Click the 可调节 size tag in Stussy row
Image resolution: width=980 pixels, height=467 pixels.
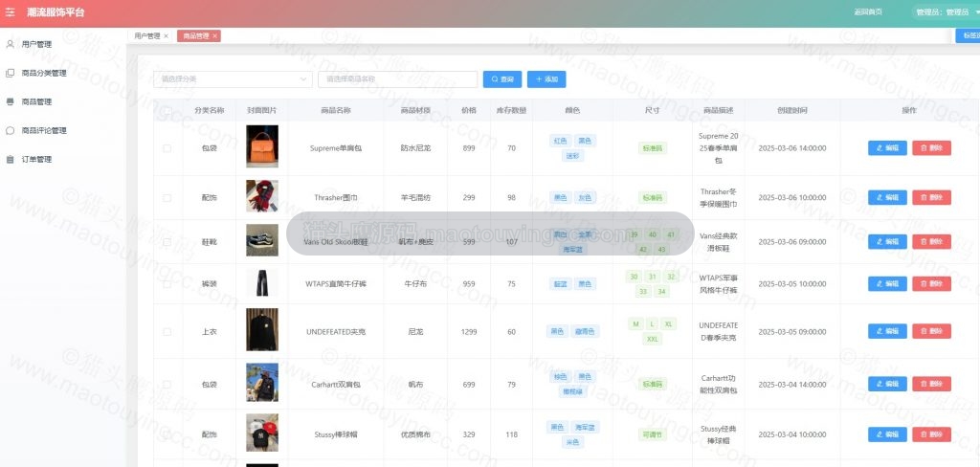(653, 434)
